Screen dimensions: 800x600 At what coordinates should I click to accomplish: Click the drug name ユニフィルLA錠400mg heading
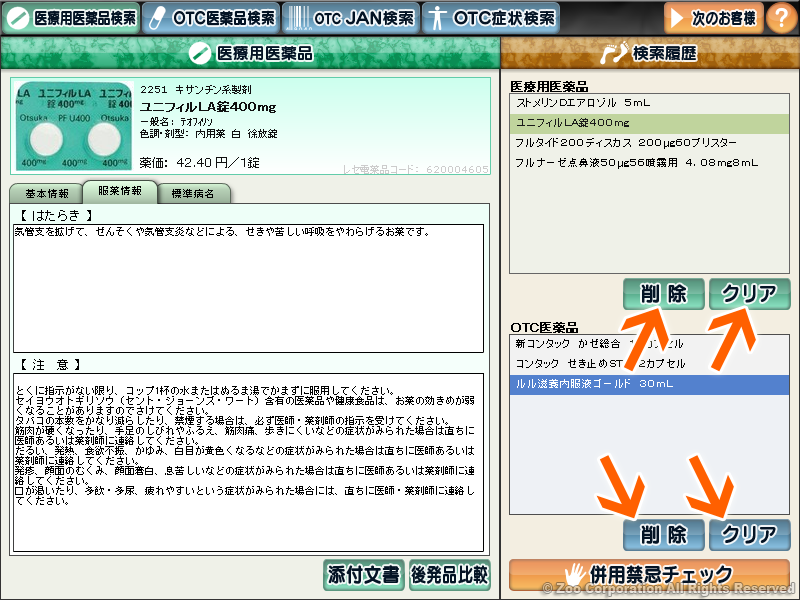pos(208,107)
